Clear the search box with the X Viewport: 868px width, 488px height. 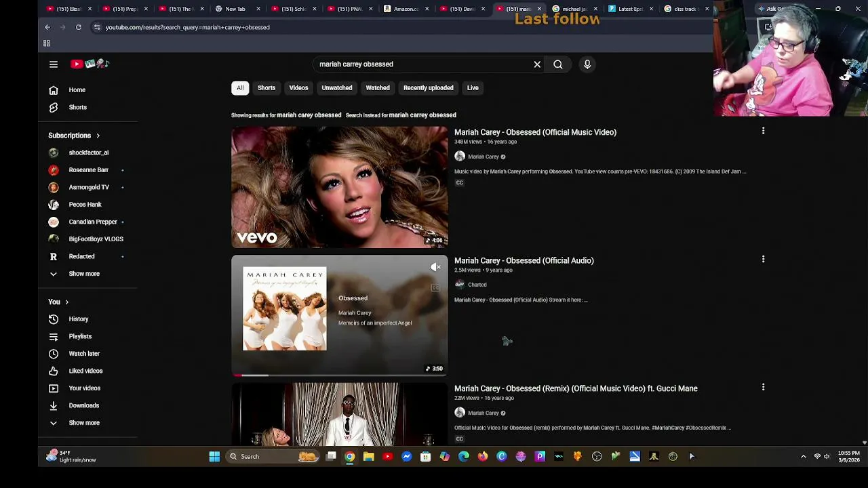[x=537, y=64]
